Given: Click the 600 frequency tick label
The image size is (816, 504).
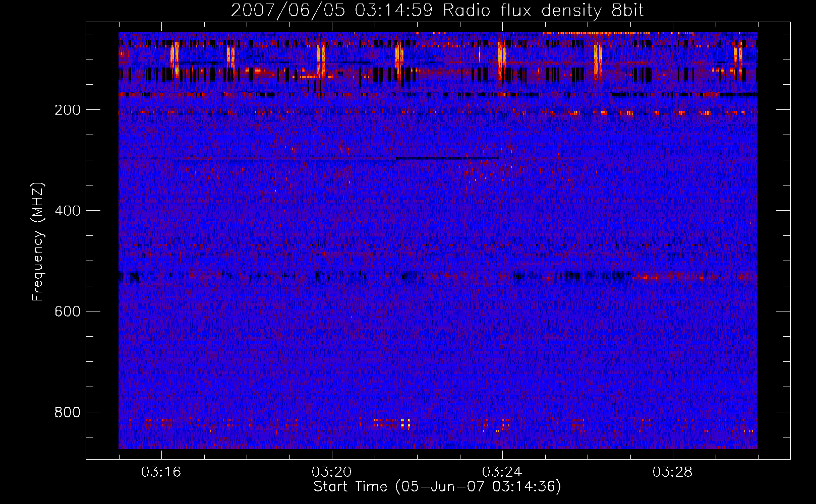Looking at the screenshot, I should [68, 311].
